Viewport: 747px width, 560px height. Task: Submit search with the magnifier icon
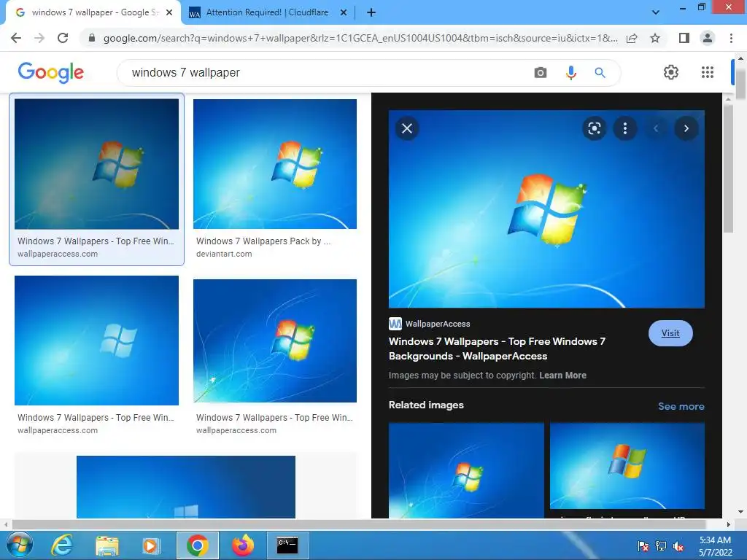(x=600, y=72)
